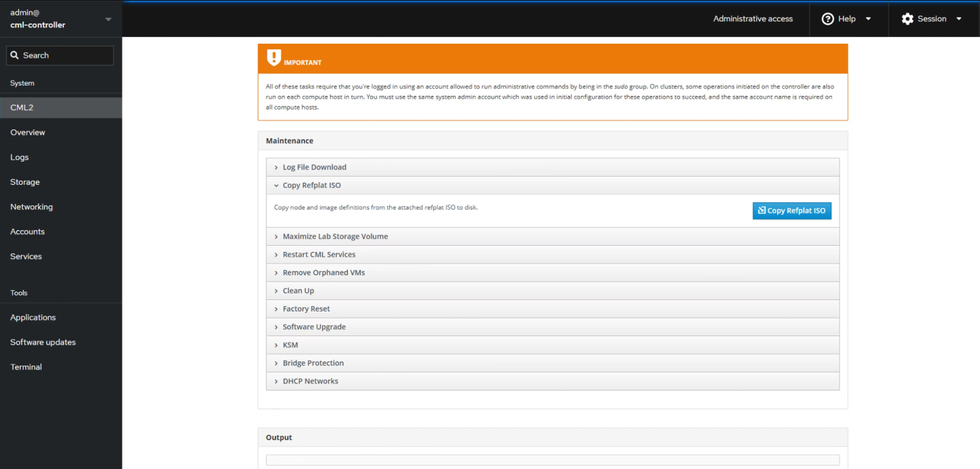
Task: Click the Tools section label
Action: tap(19, 292)
